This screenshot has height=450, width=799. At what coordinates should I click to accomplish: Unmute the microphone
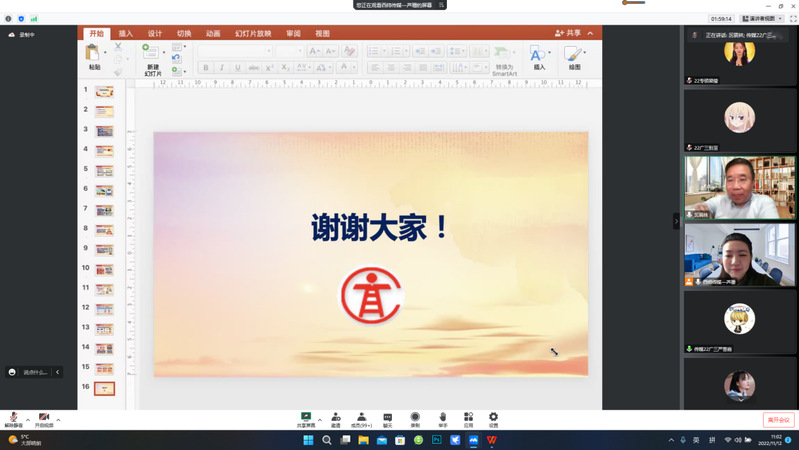(x=13, y=418)
